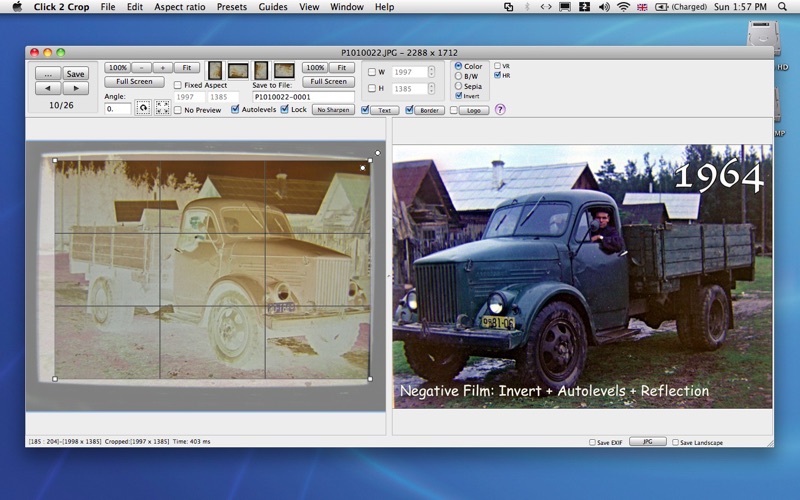Open the View menu

(309, 7)
